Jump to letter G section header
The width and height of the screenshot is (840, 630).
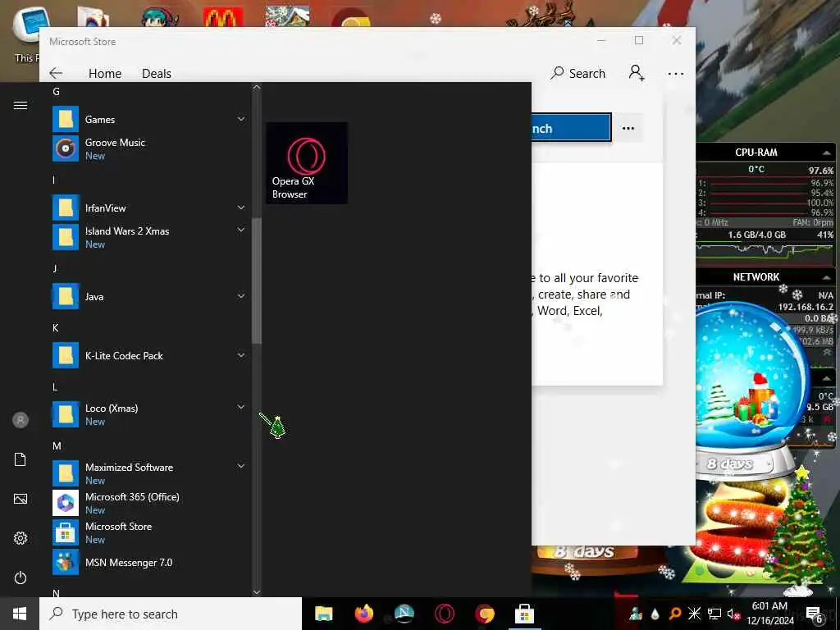point(56,92)
